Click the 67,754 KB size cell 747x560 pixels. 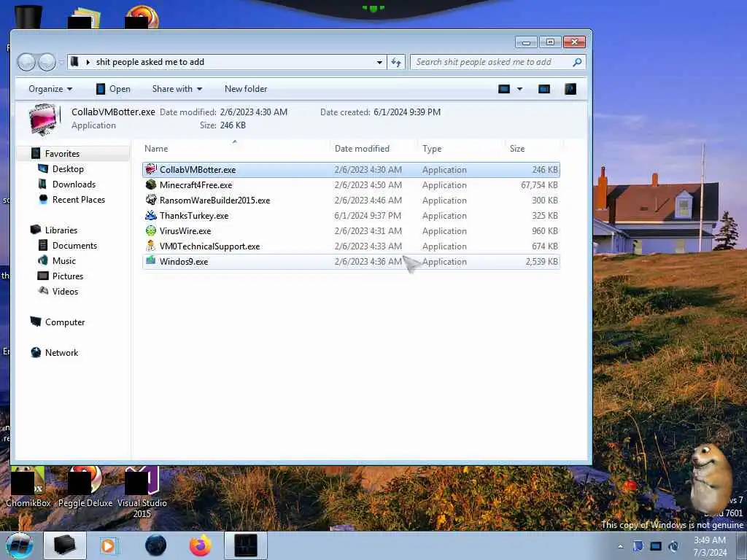(x=539, y=184)
